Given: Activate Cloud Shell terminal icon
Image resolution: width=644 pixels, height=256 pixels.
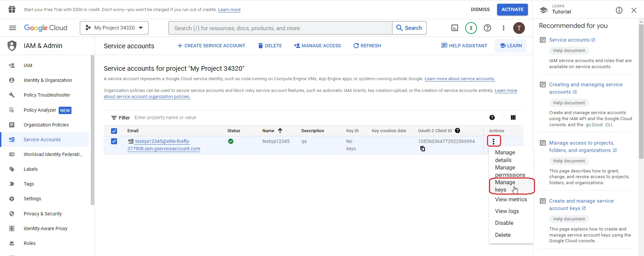Looking at the screenshot, I should point(454,28).
